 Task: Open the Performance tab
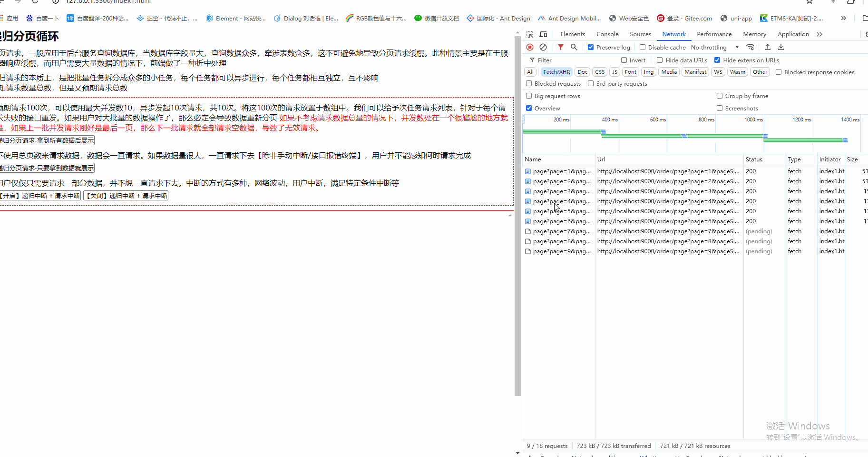pos(714,34)
